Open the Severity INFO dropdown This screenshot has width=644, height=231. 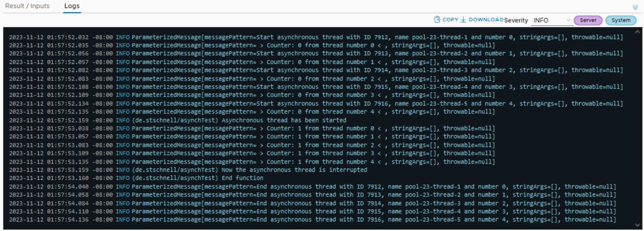tap(551, 20)
